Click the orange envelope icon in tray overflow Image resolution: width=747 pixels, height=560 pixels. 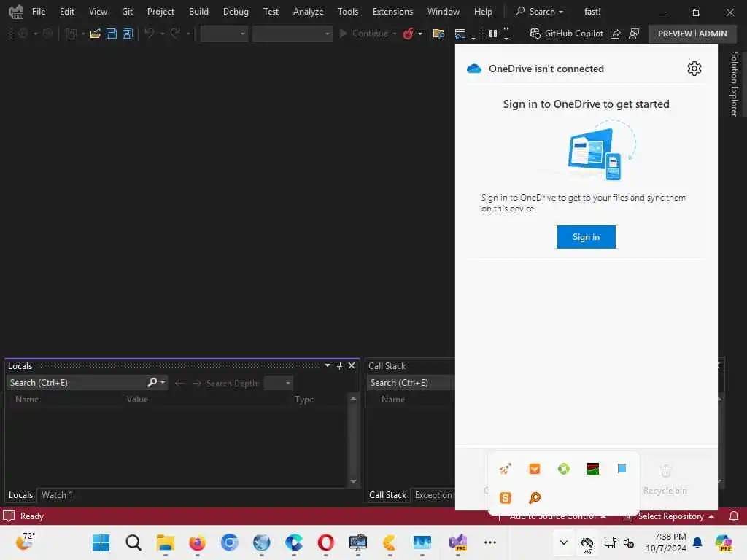(x=535, y=469)
